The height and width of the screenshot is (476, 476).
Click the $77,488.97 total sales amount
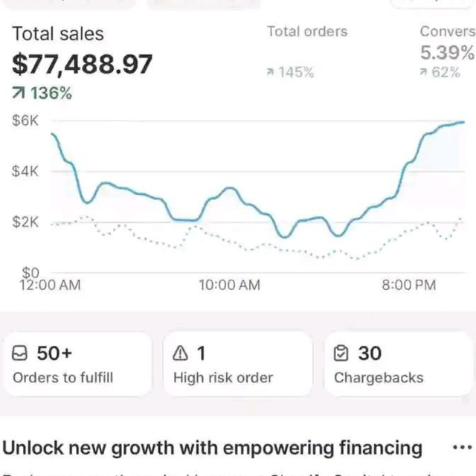(83, 64)
